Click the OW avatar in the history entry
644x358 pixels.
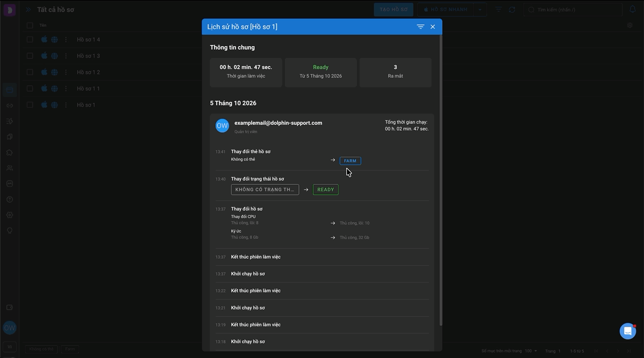(x=222, y=125)
